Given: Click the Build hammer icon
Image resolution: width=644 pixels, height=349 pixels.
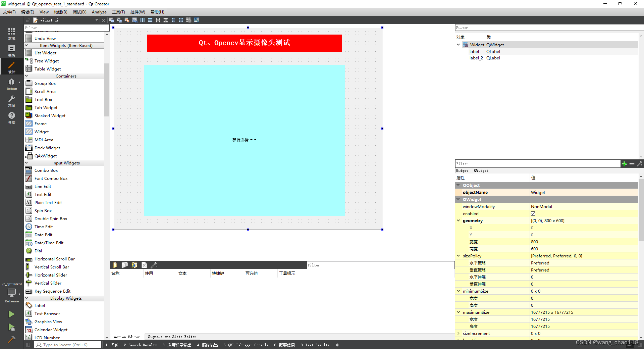Looking at the screenshot, I should [11, 339].
